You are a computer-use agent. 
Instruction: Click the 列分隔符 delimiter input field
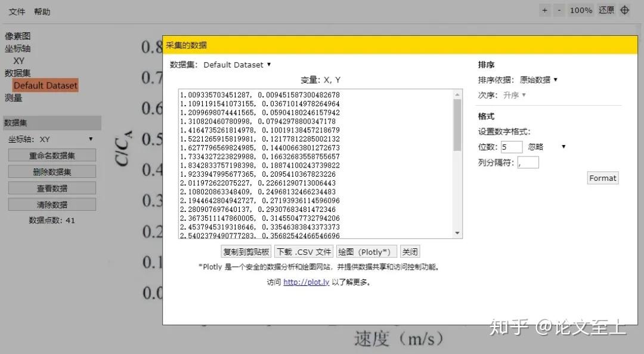click(528, 162)
